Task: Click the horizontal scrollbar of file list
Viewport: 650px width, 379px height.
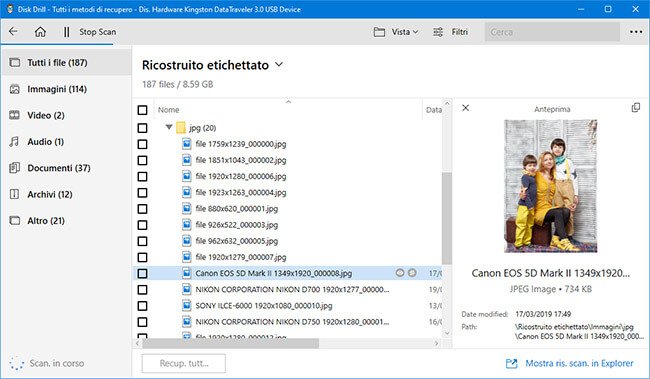Action: click(230, 343)
